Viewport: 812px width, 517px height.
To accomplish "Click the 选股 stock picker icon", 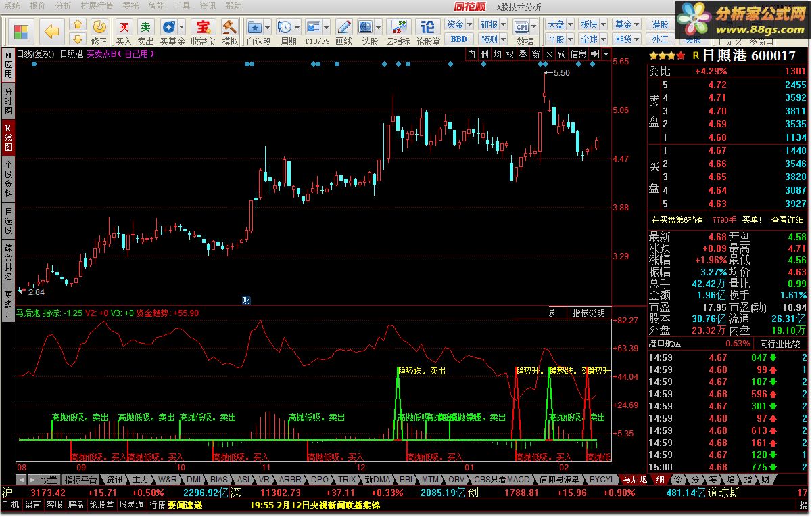I will click(x=366, y=27).
